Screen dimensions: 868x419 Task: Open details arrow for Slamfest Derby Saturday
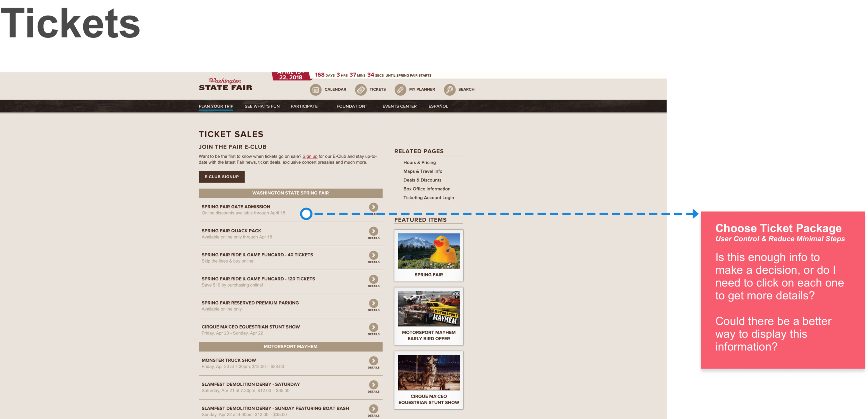pos(373,385)
